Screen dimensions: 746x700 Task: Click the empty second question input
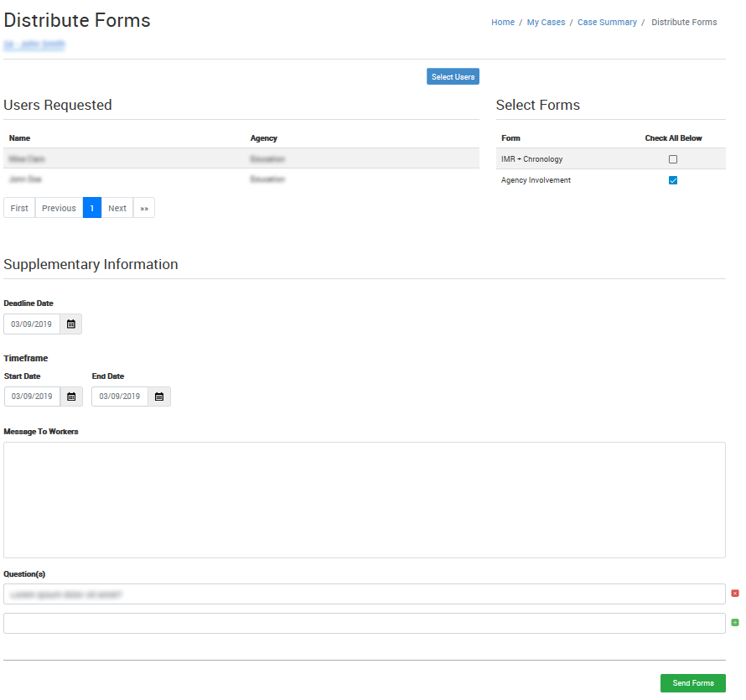(x=365, y=624)
